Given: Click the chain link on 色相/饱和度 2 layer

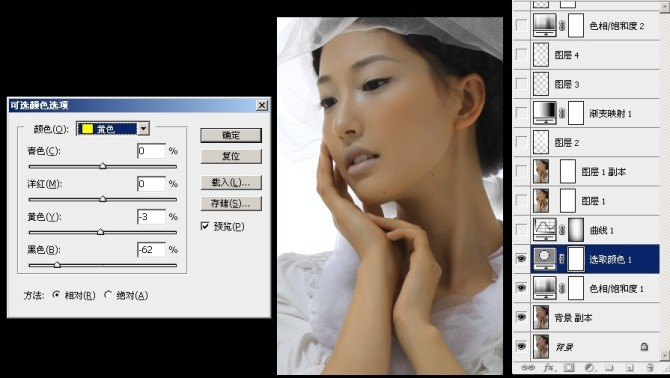Looking at the screenshot, I should coord(562,25).
